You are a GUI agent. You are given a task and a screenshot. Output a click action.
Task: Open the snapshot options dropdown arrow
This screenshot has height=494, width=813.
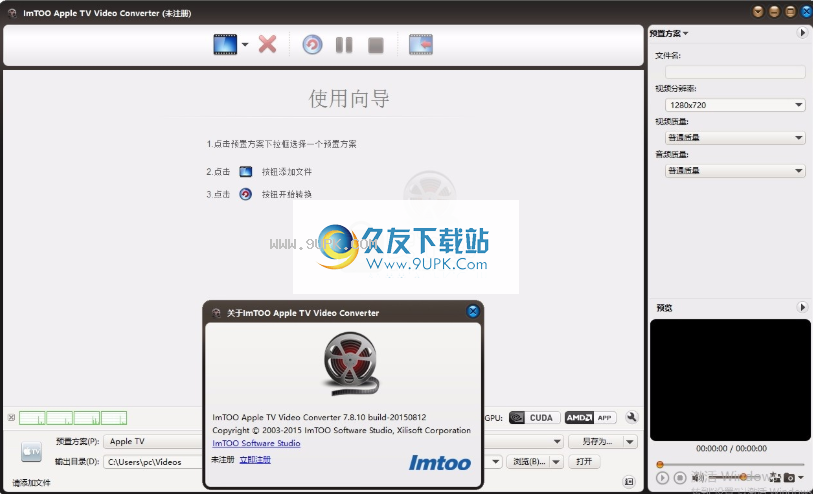801,477
